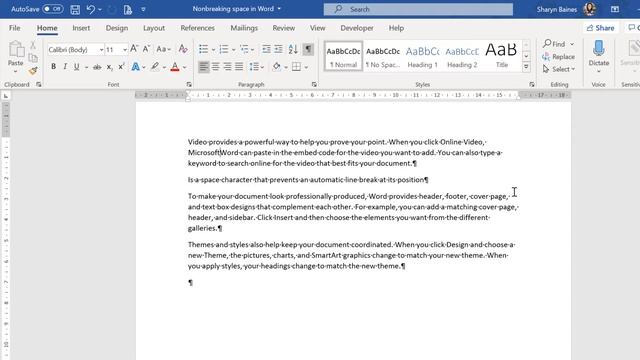Switch to the Design tab
Screen dimensions: 640x360
(x=117, y=28)
